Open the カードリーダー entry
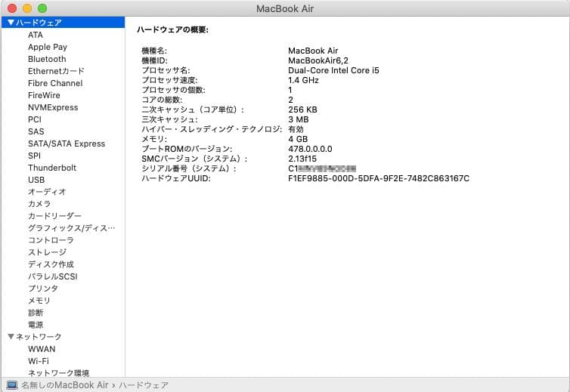The width and height of the screenshot is (570, 392). click(x=54, y=216)
